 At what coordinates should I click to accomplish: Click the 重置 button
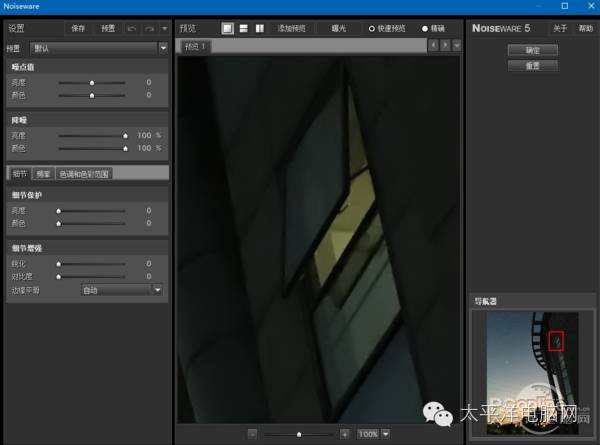(x=532, y=66)
